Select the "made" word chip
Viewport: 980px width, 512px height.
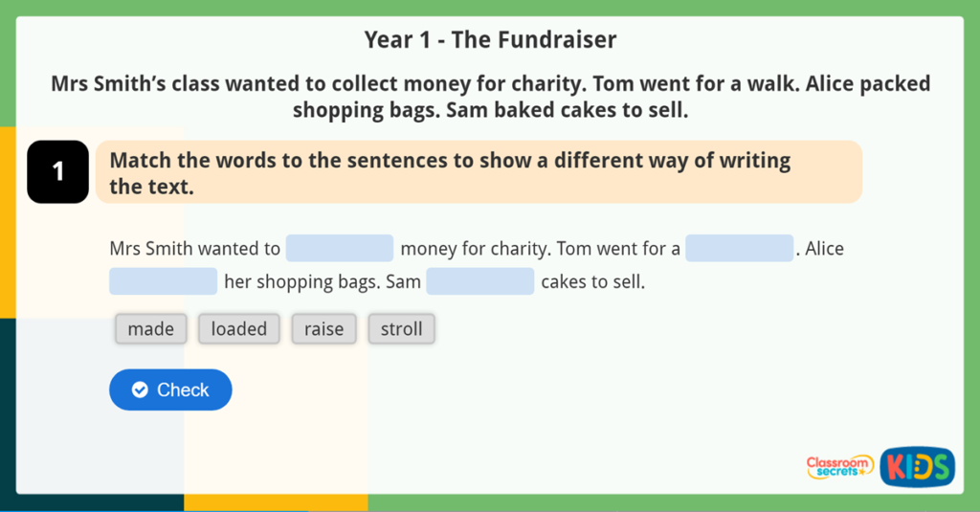click(150, 329)
